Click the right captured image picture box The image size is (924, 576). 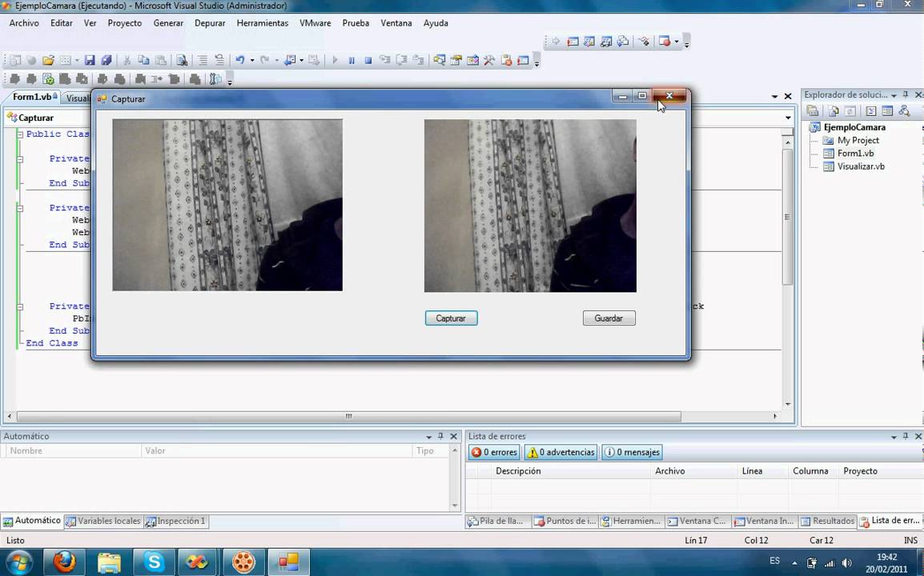click(x=530, y=206)
